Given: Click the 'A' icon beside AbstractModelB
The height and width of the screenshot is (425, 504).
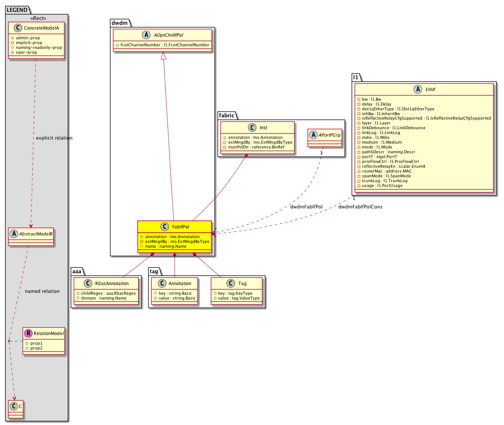Looking at the screenshot, I should pyautogui.click(x=14, y=234).
